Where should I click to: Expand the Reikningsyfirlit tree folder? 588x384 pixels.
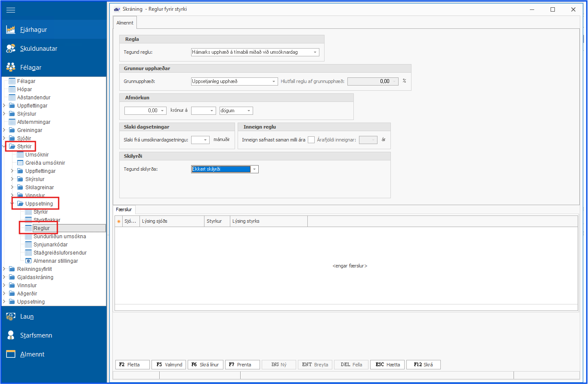tap(4, 269)
